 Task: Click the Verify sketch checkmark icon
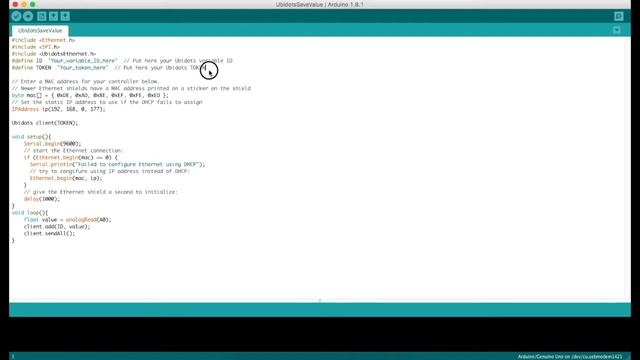pos(16,16)
